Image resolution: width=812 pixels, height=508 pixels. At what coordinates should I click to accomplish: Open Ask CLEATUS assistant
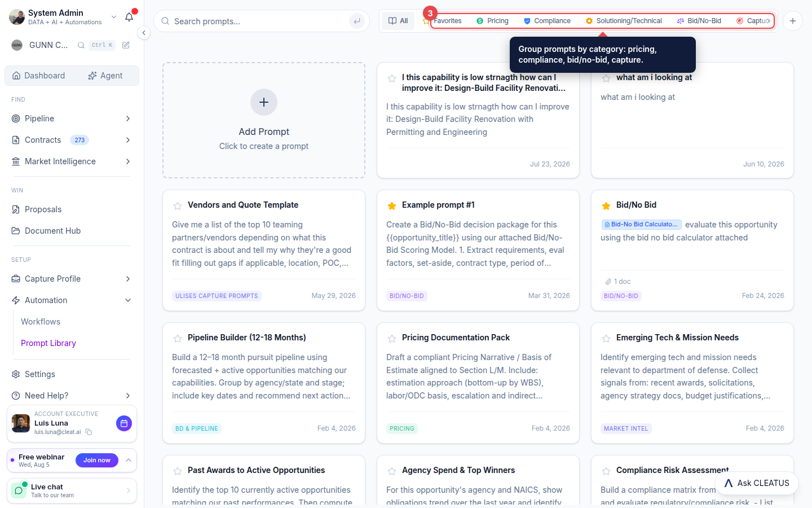(x=757, y=483)
